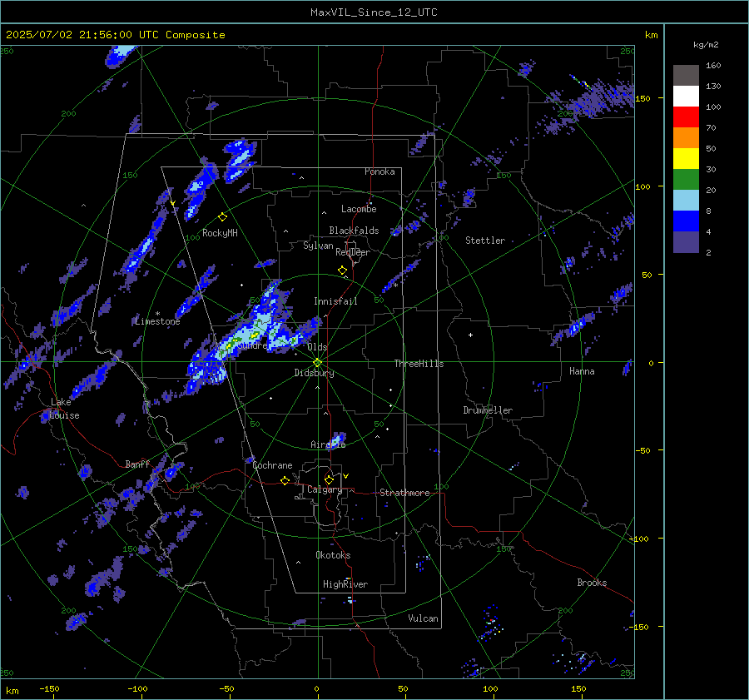Select the yellow diamond marker above Calgary label

(x=329, y=479)
